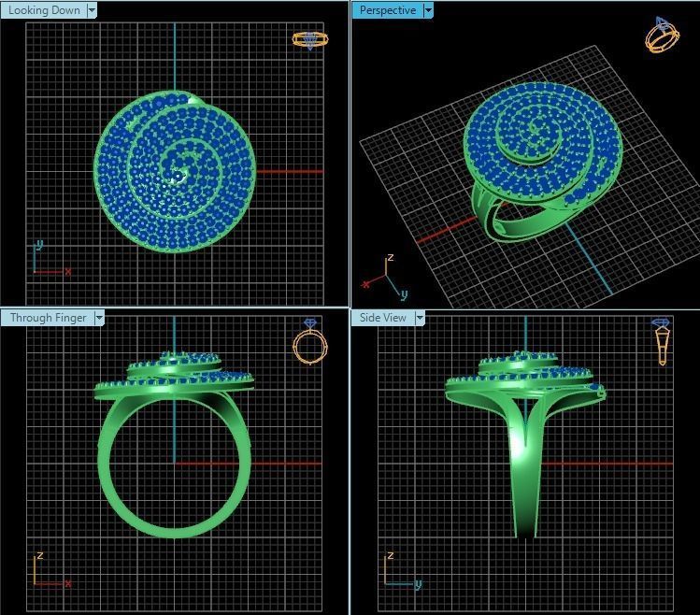This screenshot has width=700, height=615.
Task: Click the orange ring orientation icon in Through Finger
Action: [310, 342]
